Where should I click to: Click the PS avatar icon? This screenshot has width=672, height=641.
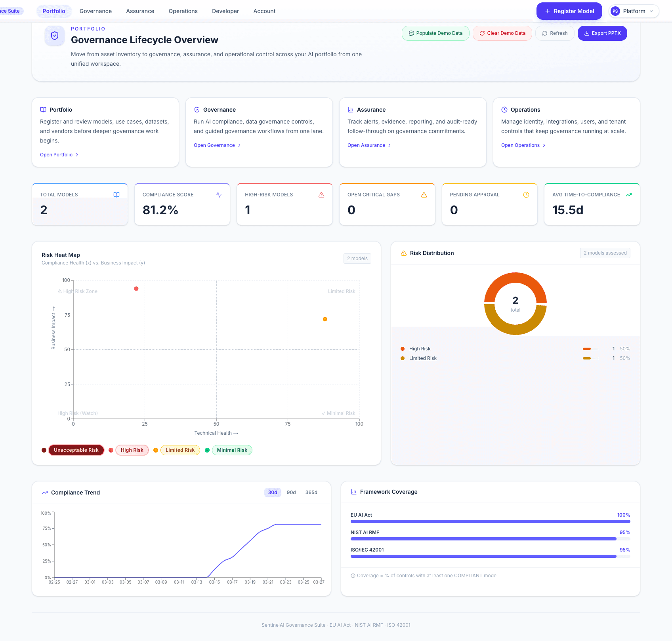click(x=615, y=11)
